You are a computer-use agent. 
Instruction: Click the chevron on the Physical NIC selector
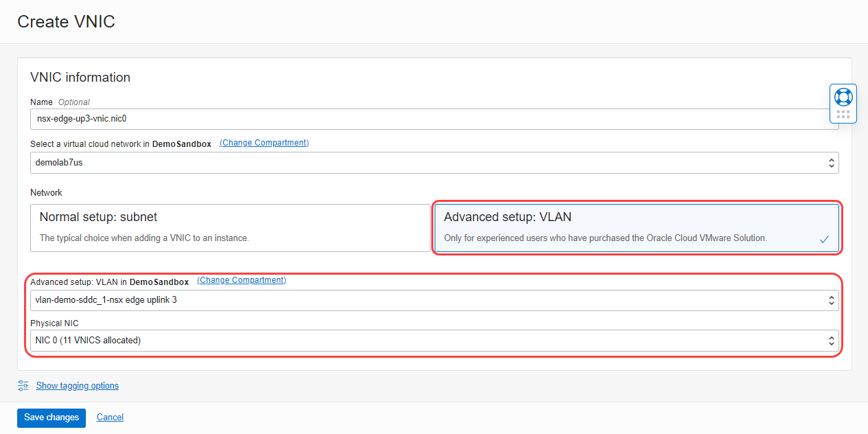831,340
